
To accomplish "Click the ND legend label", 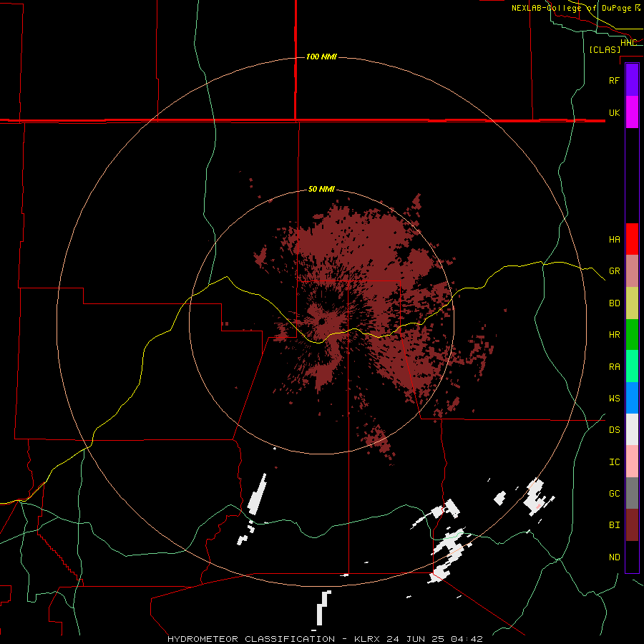I will (x=614, y=557).
